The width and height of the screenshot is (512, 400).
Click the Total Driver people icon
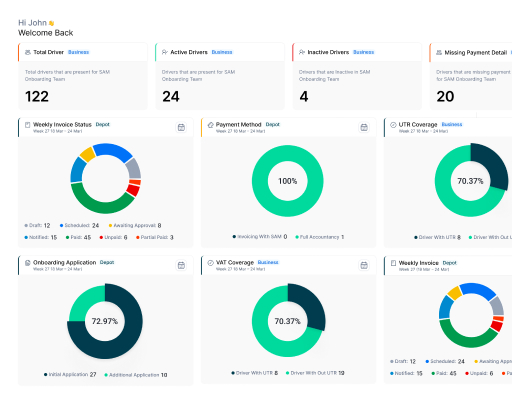tap(28, 52)
